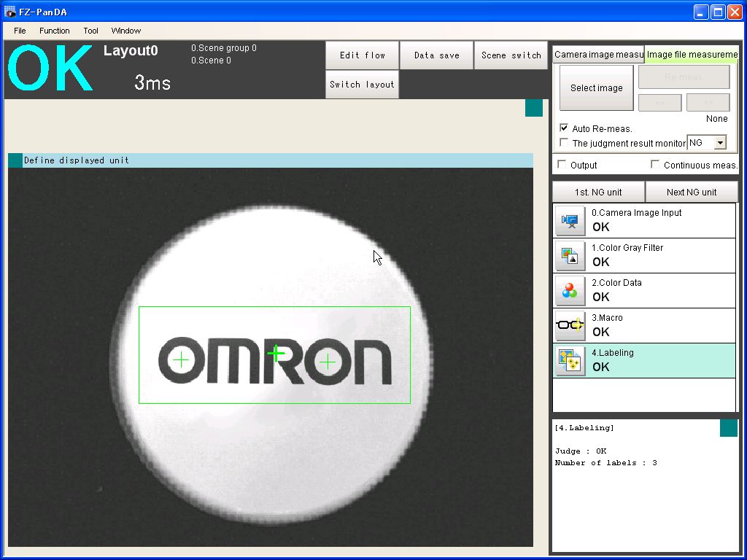This screenshot has height=560, width=747.
Task: Open the Window menu
Action: pyautogui.click(x=125, y=31)
